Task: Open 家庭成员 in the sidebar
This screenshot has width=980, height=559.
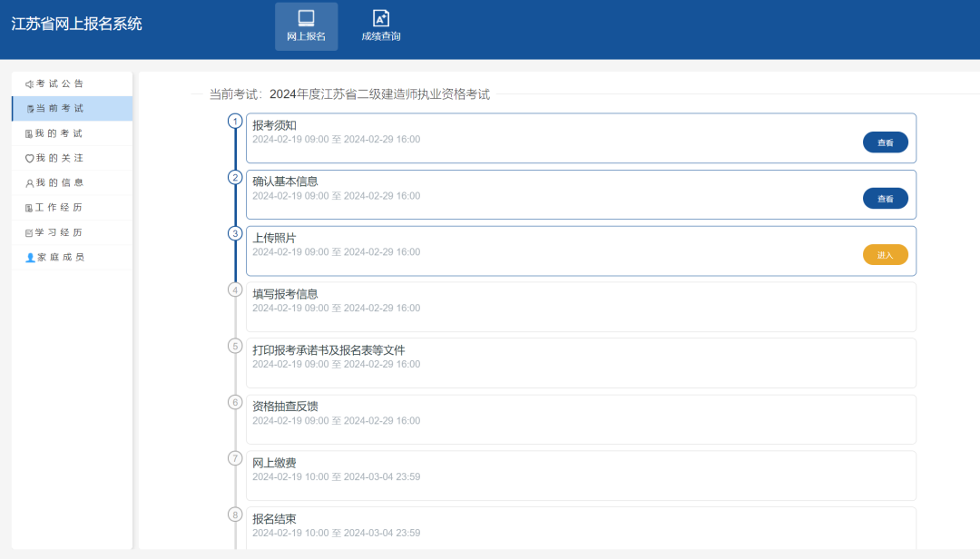Action: pos(72,257)
